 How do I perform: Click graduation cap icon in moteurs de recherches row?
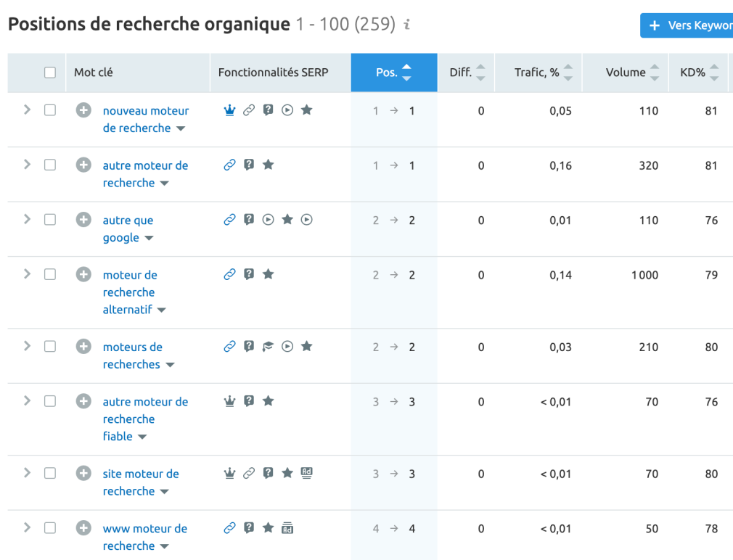pos(268,347)
